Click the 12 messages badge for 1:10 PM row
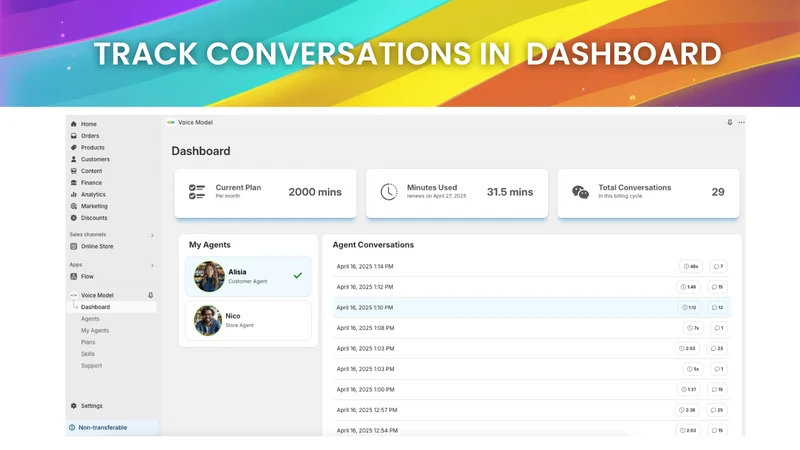Screen dimensions: 800x450 pos(717,308)
